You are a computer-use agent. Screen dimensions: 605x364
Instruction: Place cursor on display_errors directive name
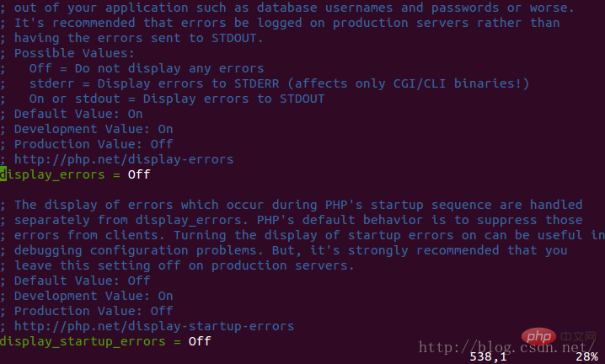pos(52,174)
